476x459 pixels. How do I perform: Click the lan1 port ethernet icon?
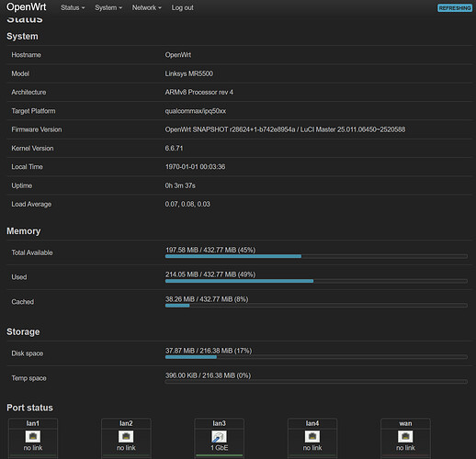33,436
